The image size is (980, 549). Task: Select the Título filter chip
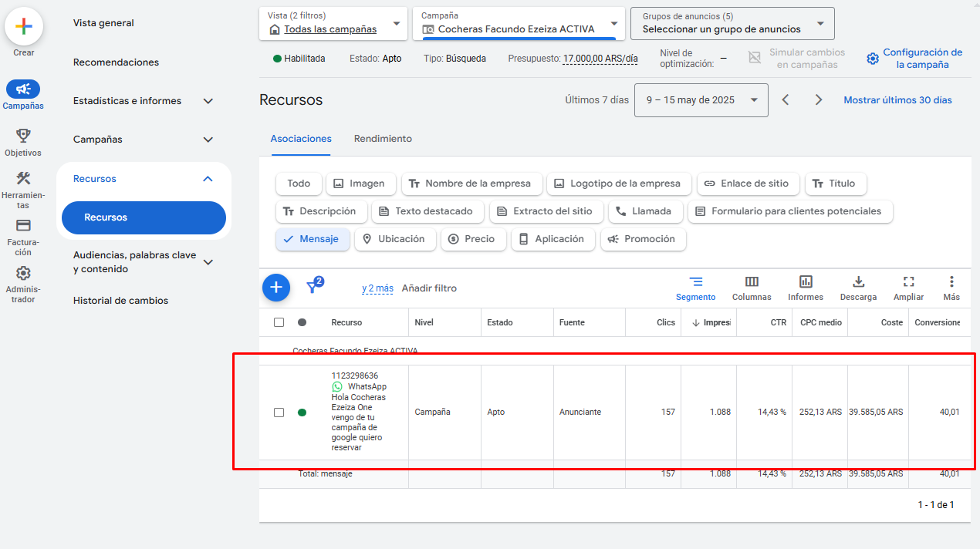coord(836,184)
